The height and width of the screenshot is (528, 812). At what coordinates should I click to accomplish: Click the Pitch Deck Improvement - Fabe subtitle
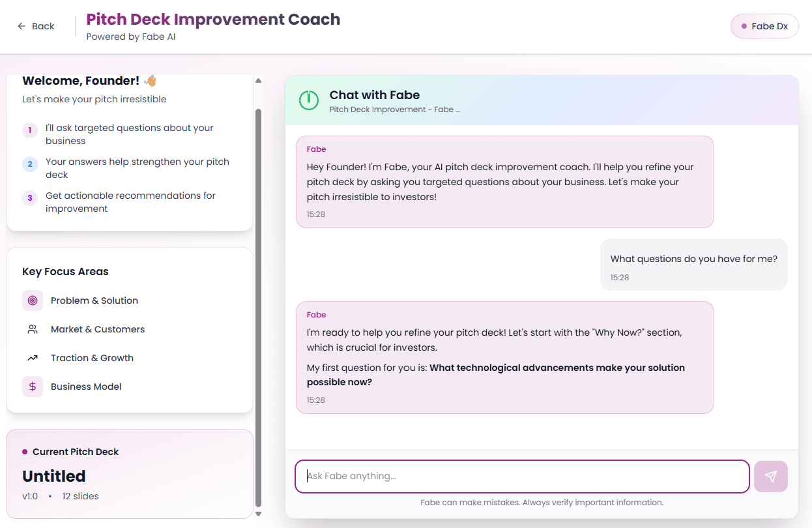point(395,110)
